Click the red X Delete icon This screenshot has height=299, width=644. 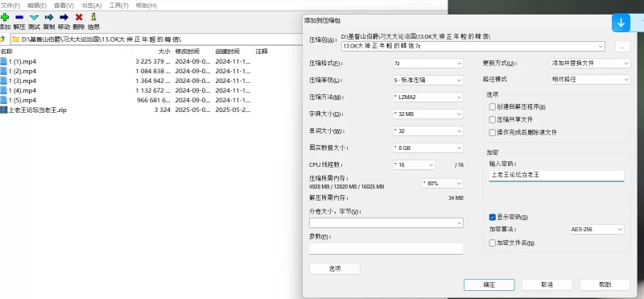[x=79, y=17]
